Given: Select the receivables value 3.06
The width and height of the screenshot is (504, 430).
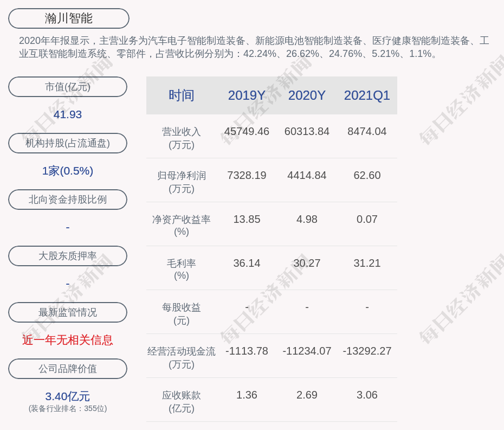Looking at the screenshot, I should pos(367,395).
